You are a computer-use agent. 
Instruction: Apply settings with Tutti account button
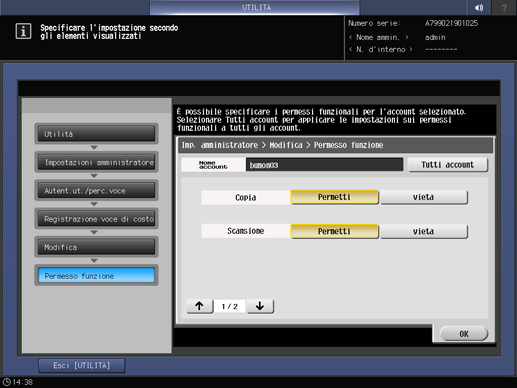(x=448, y=165)
